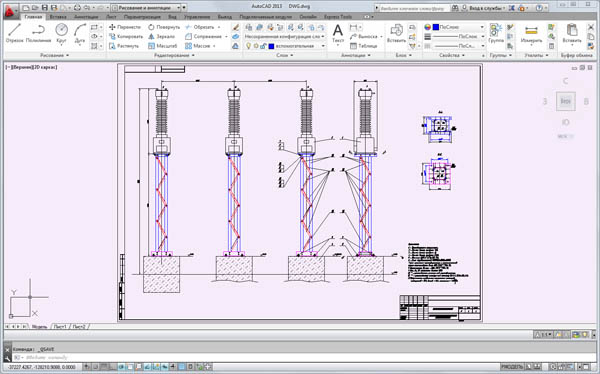This screenshot has height=374, width=600.
Task: Select the Круг circle tool
Action: 61,33
